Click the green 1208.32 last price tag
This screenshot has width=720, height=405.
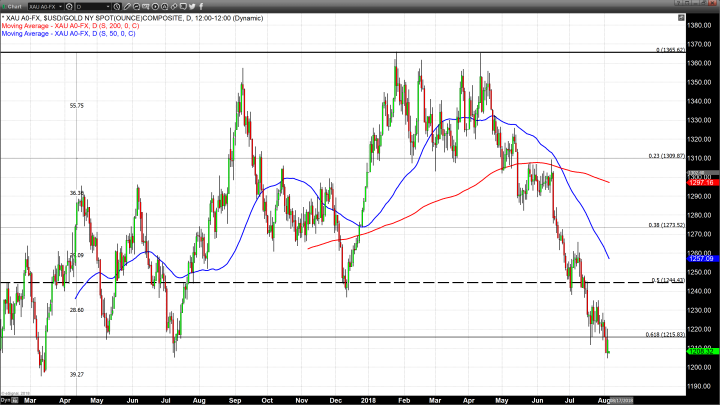[702, 351]
